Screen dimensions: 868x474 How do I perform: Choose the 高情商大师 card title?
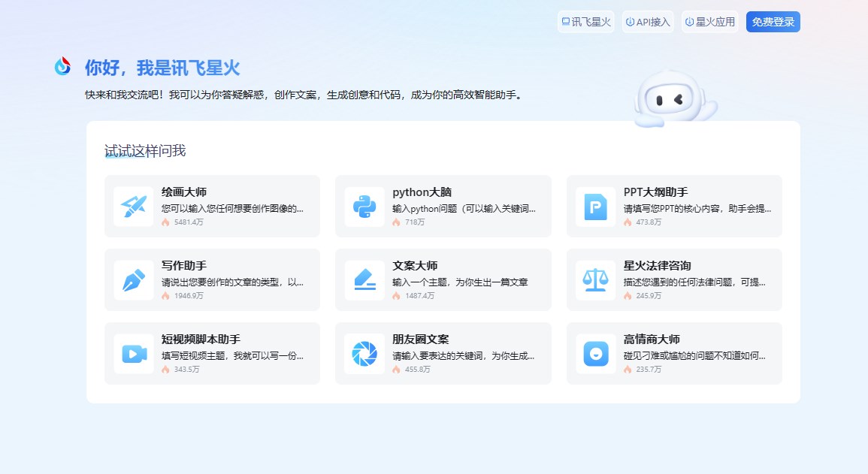pyautogui.click(x=652, y=339)
